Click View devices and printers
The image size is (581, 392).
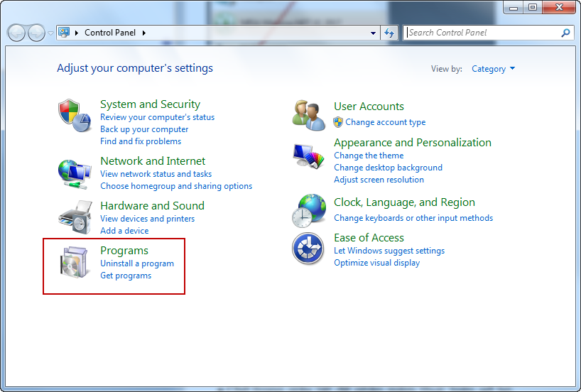(x=147, y=219)
